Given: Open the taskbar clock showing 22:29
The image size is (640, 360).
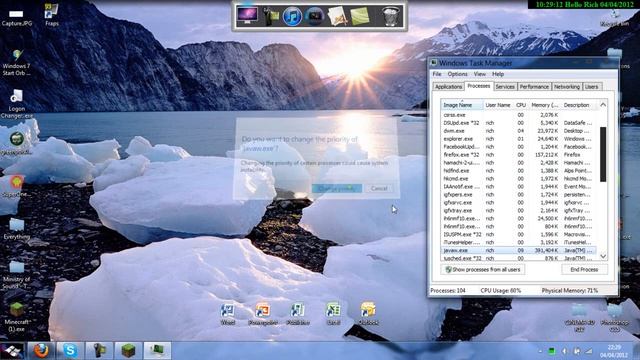Looking at the screenshot, I should 615,351.
